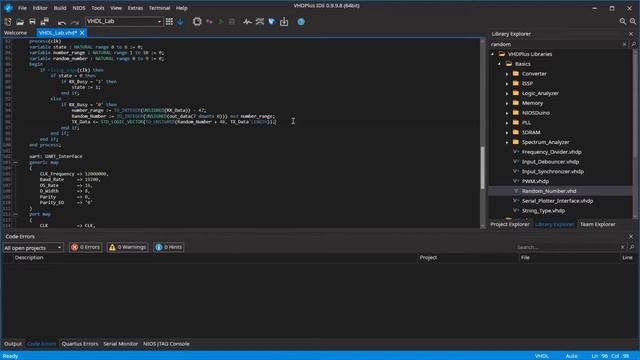Click the stop square icon
The height and width of the screenshot is (360, 640).
(x=232, y=22)
